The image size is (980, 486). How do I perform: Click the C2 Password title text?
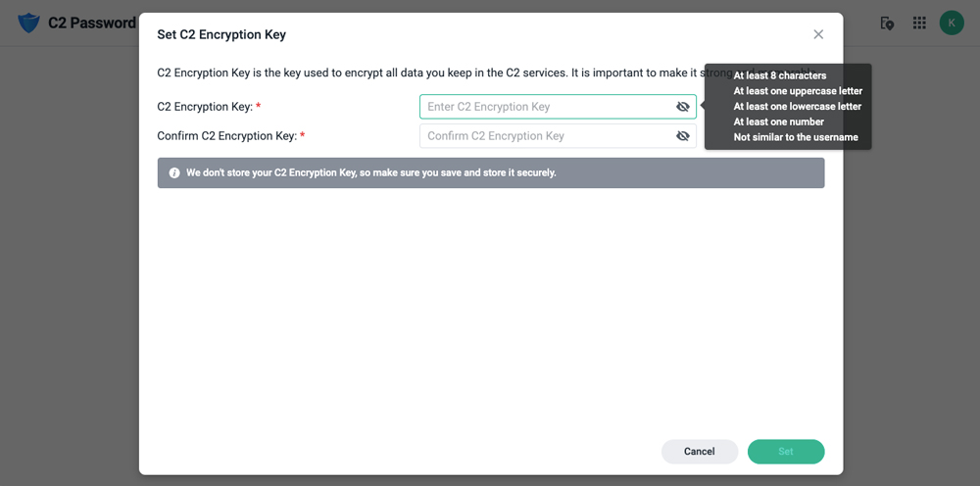pos(92,24)
